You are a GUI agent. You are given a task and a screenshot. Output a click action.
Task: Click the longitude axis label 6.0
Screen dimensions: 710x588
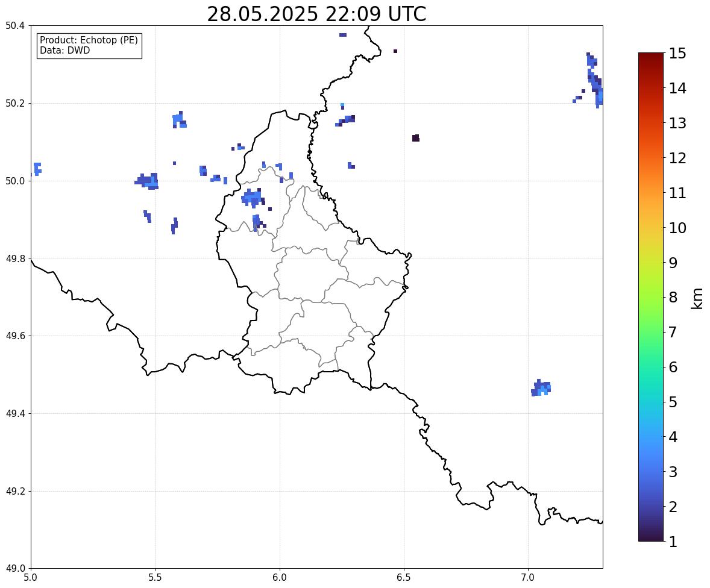280,578
